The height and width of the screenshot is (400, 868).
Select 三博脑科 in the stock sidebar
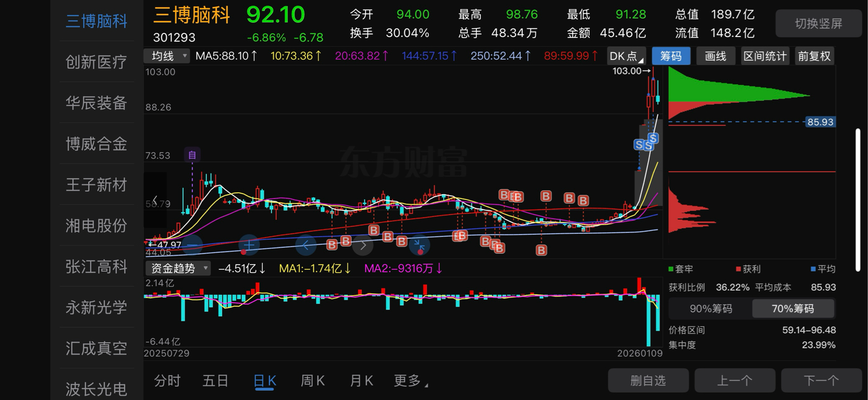(96, 21)
